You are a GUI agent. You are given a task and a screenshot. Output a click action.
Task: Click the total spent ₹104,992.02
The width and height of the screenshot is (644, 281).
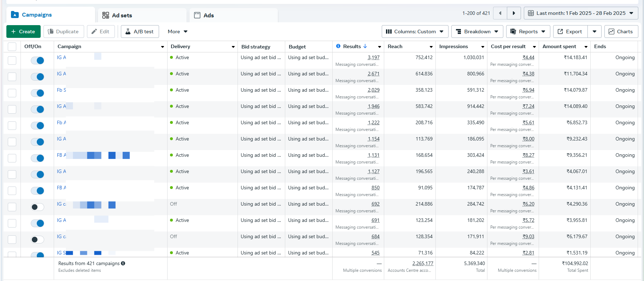point(575,263)
